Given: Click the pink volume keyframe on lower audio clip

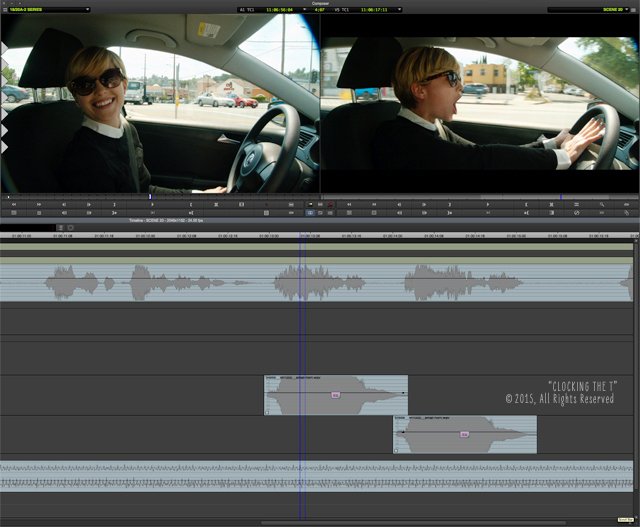Looking at the screenshot, I should point(465,435).
